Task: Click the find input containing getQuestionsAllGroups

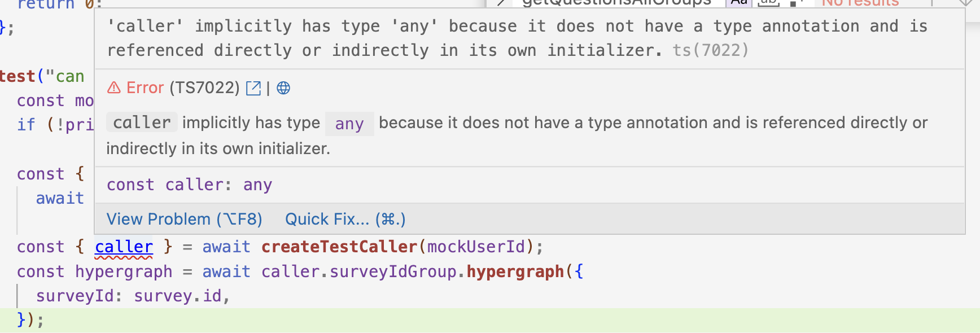Action: tap(615, 2)
